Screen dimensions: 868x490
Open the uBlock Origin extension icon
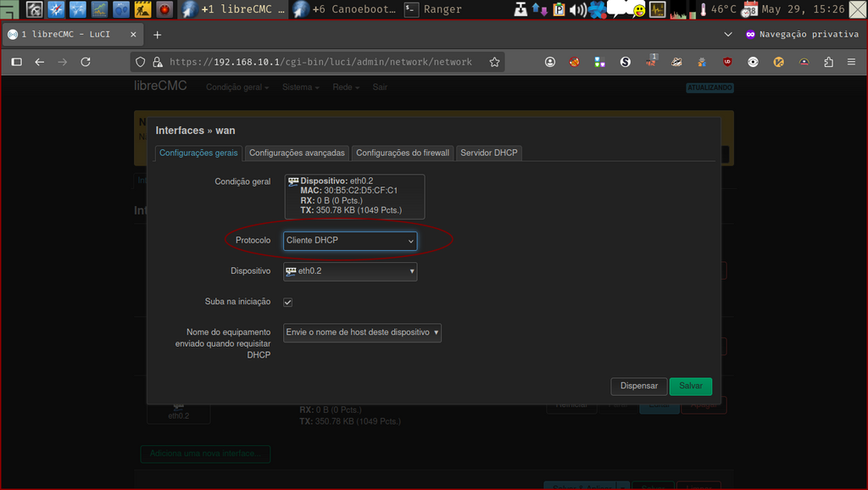point(727,62)
